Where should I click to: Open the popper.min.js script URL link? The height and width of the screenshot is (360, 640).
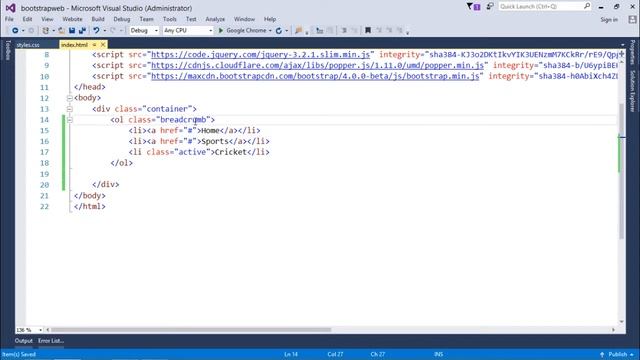click(x=317, y=65)
